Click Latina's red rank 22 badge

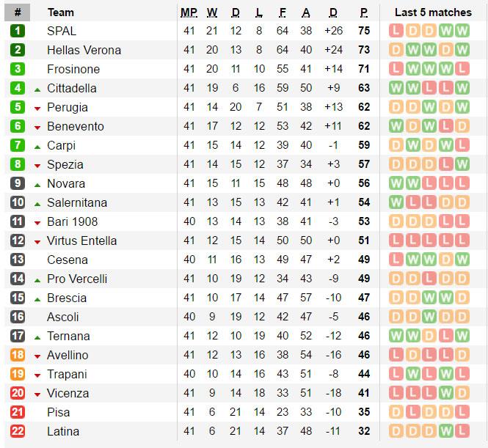(18, 431)
